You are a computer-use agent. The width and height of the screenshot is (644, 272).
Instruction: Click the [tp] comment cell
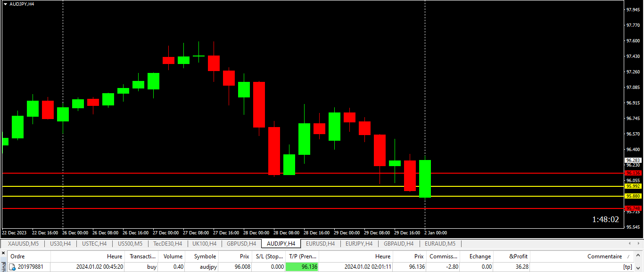(627, 267)
